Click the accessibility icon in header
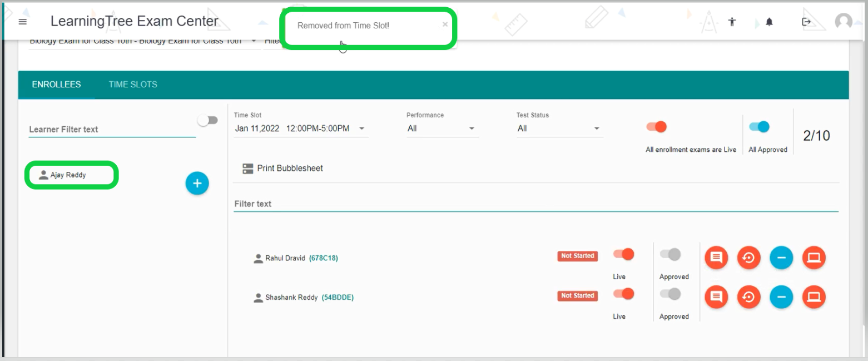The width and height of the screenshot is (868, 361). coord(732,22)
